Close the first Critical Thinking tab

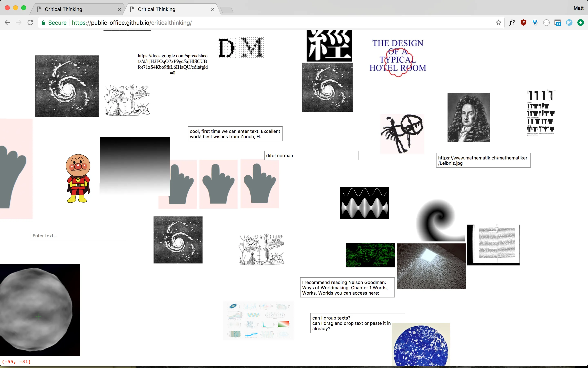[120, 9]
